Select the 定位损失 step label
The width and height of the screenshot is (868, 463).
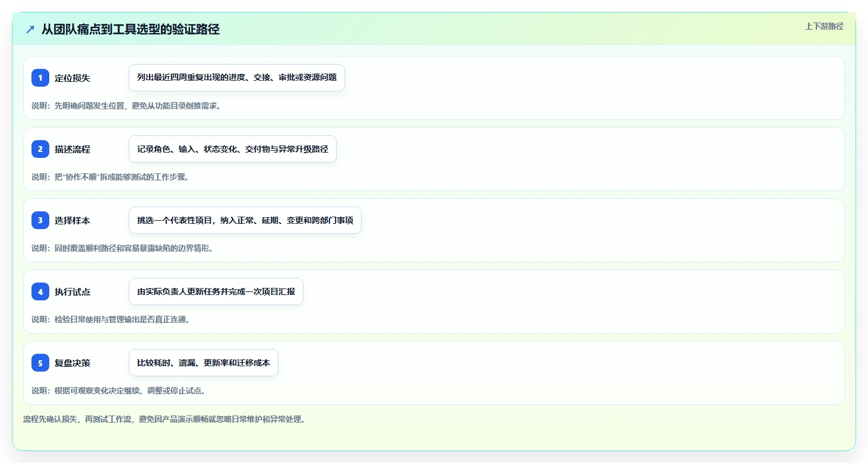(x=72, y=78)
